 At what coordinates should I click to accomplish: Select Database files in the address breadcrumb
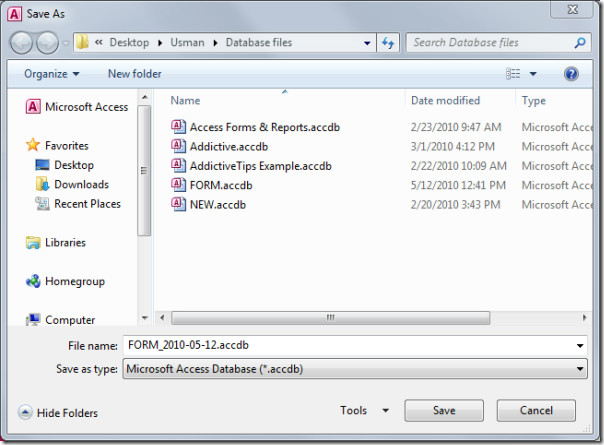pos(258,42)
